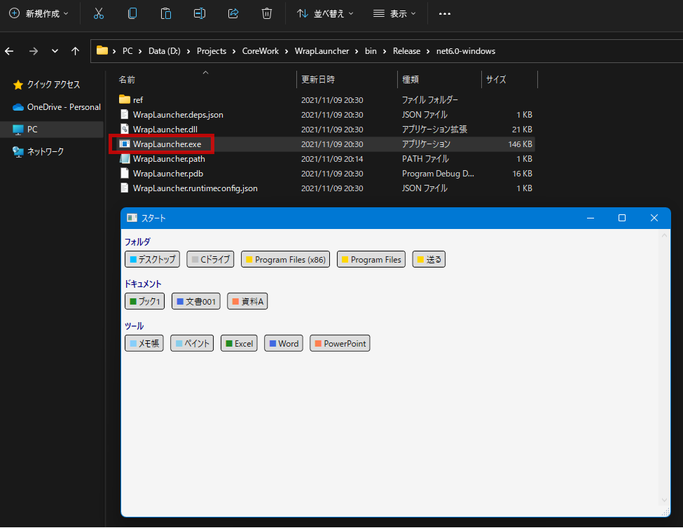
Task: Click the Cut scissors icon in toolbar
Action: 98,14
